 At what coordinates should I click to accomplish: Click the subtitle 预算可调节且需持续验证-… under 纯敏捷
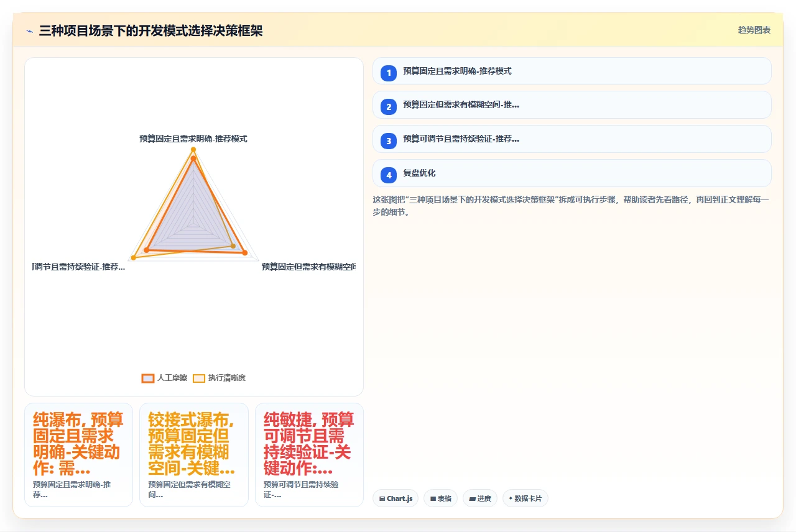coord(301,489)
